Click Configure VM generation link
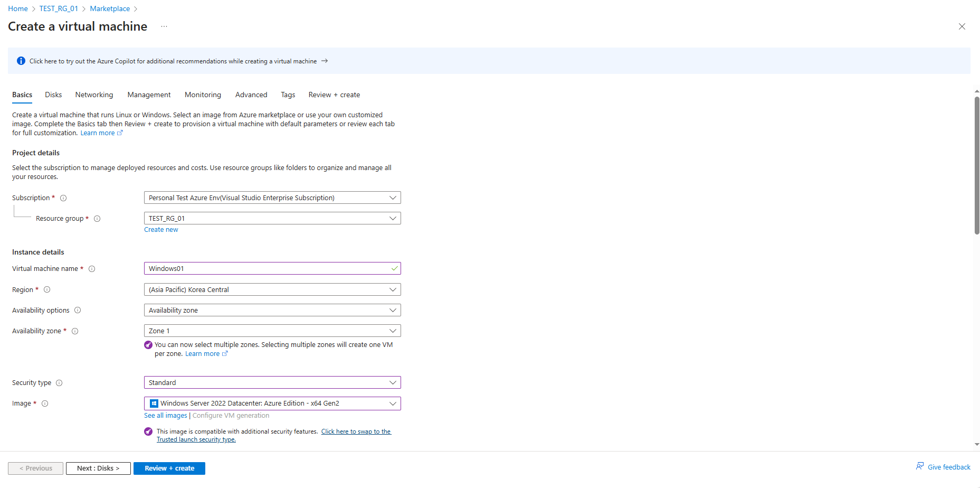 coord(231,416)
